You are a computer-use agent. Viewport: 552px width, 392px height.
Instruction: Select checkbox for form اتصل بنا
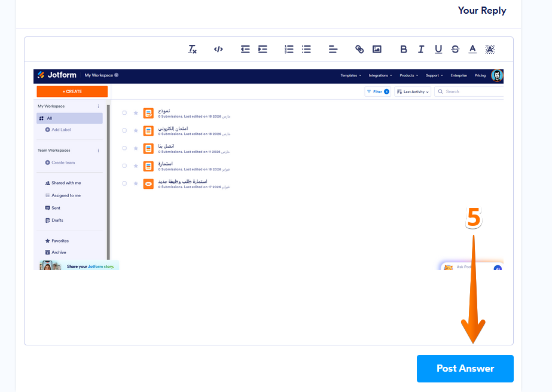click(x=124, y=148)
